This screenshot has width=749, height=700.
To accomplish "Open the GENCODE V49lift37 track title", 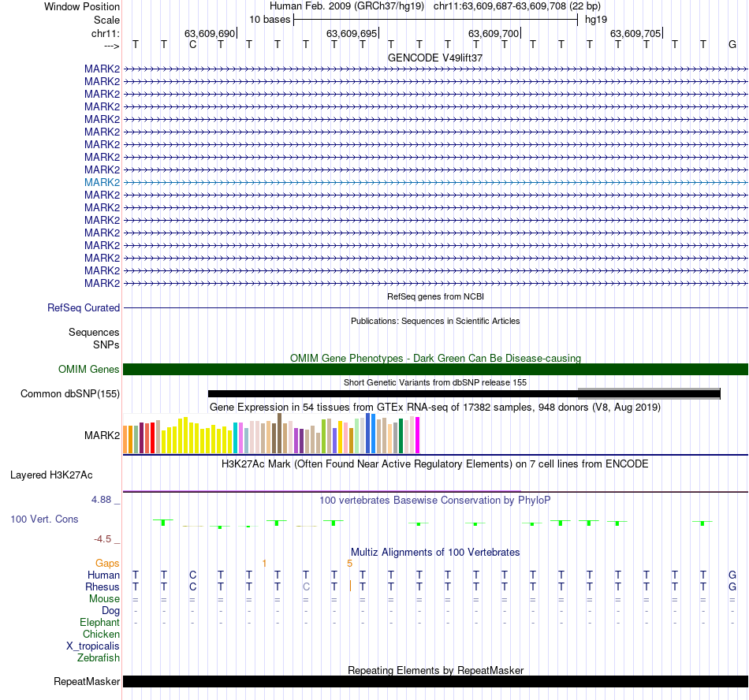I will [435, 58].
